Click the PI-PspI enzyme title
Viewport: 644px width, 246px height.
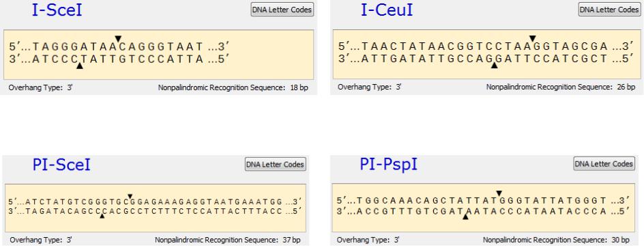[389, 164]
